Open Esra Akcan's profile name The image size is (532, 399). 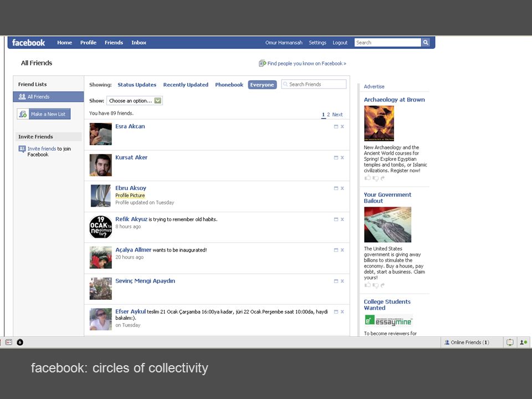pyautogui.click(x=130, y=126)
